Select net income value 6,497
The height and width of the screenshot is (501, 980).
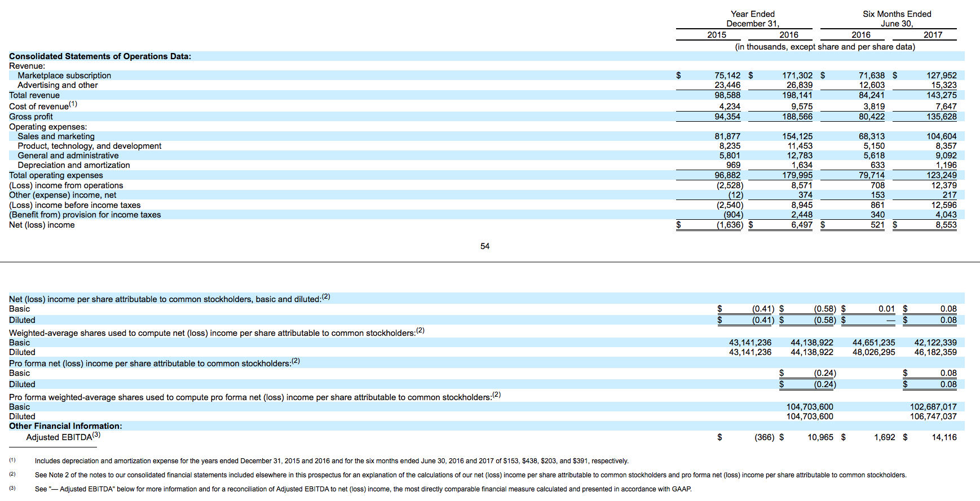click(x=802, y=225)
